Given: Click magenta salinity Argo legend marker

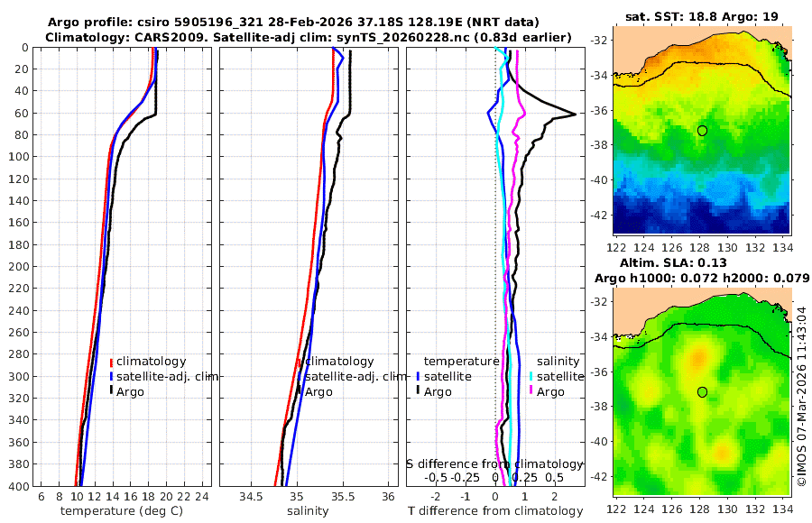Looking at the screenshot, I should [x=531, y=391].
